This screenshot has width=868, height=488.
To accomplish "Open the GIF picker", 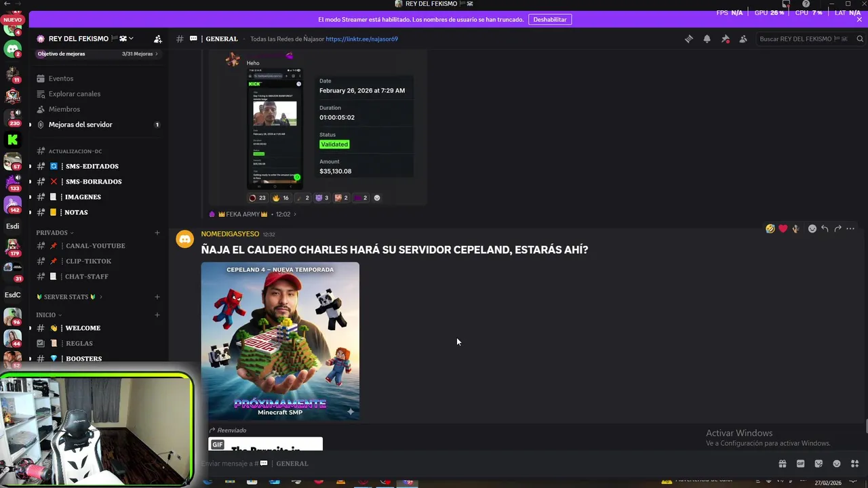I will [800, 464].
